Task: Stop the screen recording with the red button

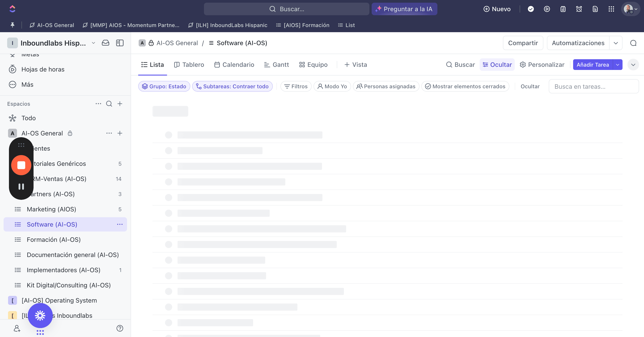Action: click(x=21, y=165)
